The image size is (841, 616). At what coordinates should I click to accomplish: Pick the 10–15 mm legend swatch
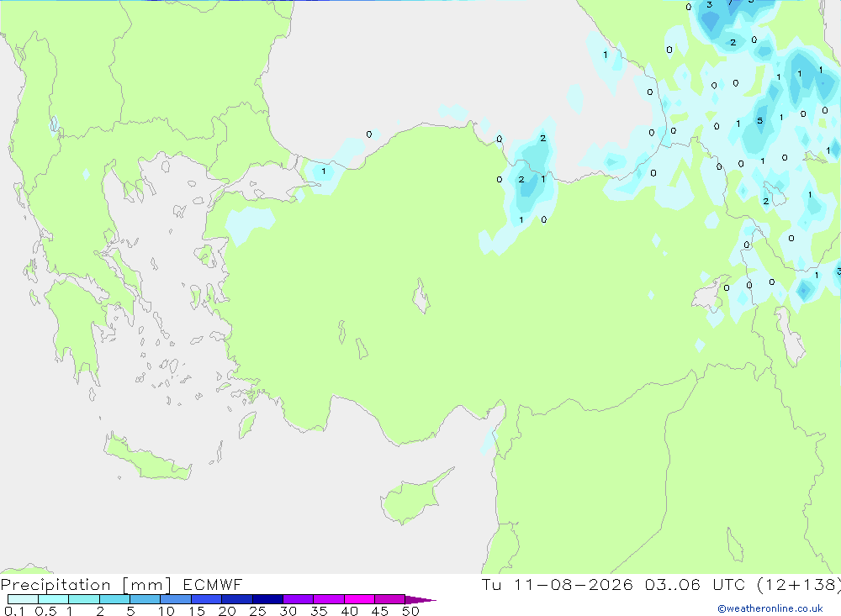176,599
